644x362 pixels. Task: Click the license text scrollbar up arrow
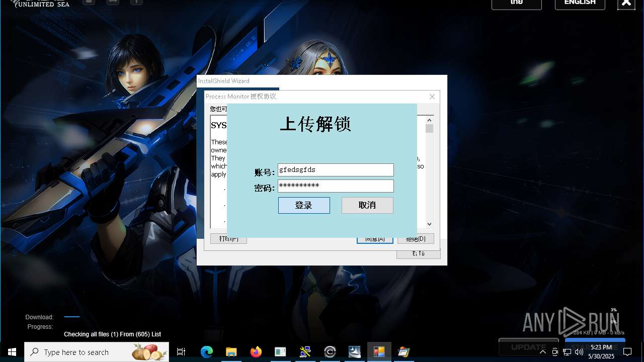429,120
